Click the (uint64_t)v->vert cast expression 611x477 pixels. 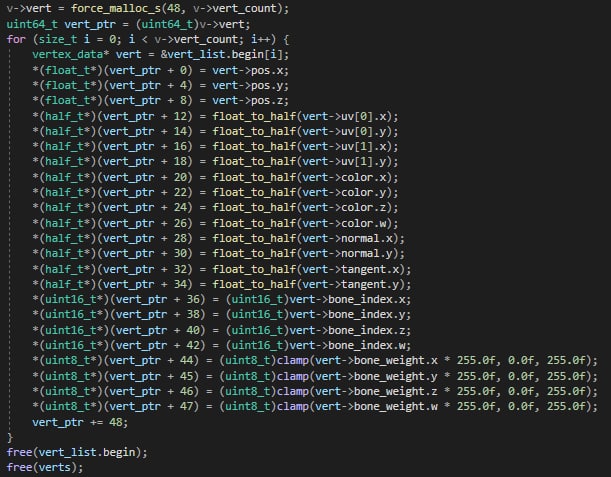pos(192,24)
